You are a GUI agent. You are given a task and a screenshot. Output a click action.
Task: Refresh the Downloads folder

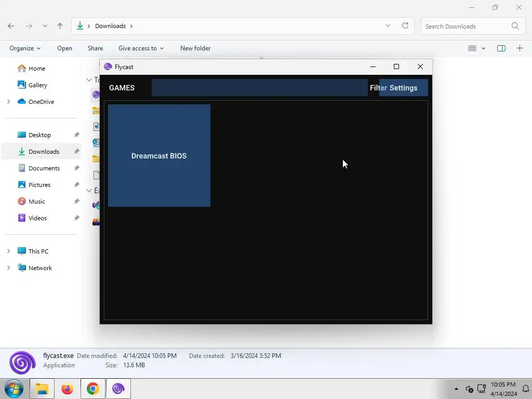405,26
